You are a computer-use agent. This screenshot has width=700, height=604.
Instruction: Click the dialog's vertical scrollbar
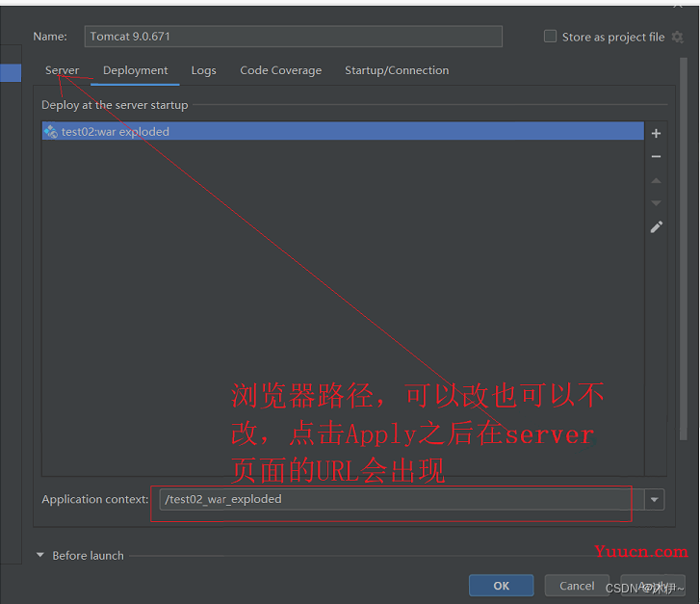tap(683, 249)
